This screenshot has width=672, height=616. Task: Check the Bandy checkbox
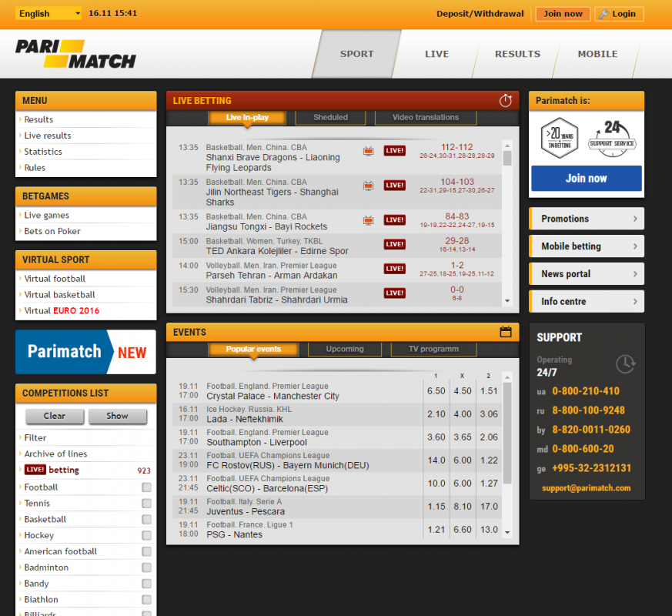(146, 584)
